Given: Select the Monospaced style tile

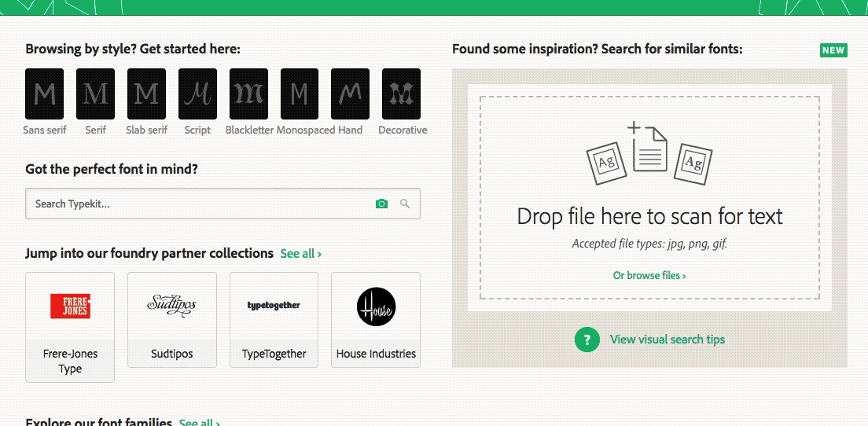Looking at the screenshot, I should pos(300,94).
